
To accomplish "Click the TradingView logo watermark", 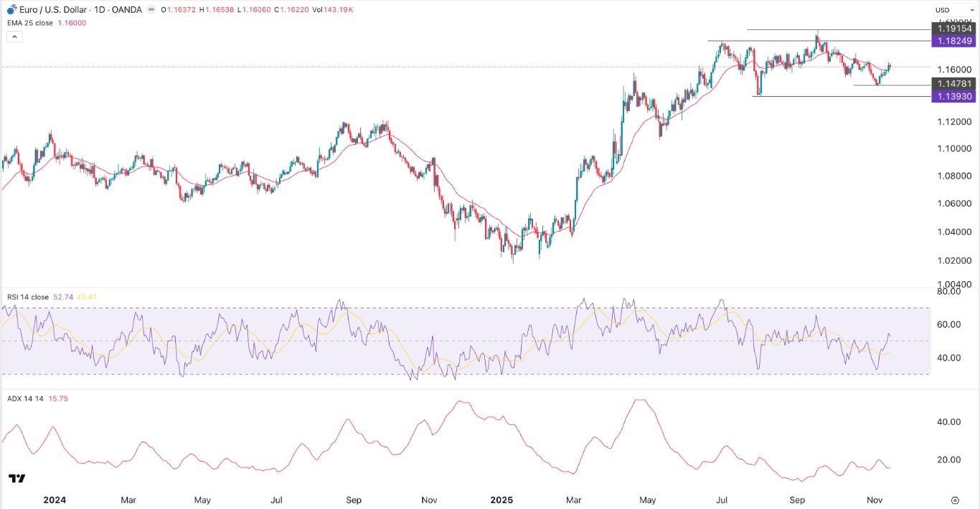I will [x=17, y=478].
